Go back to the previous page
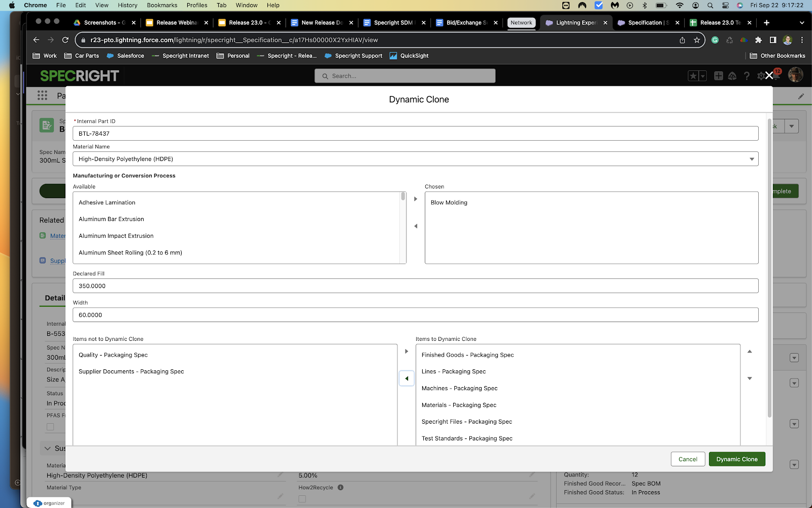Viewport: 812px width, 508px height. [36, 40]
